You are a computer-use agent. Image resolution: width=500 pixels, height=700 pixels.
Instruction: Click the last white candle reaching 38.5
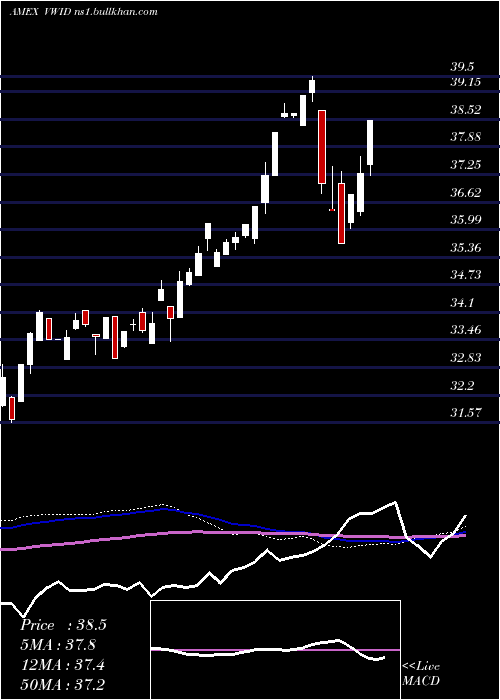pyautogui.click(x=370, y=143)
